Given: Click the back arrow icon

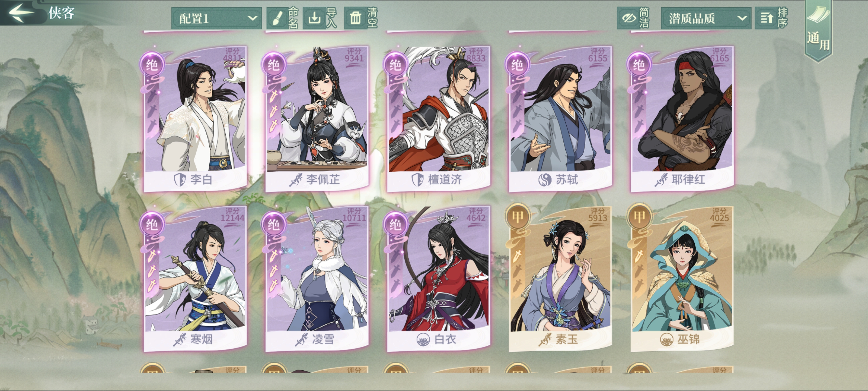Looking at the screenshot, I should (x=21, y=12).
